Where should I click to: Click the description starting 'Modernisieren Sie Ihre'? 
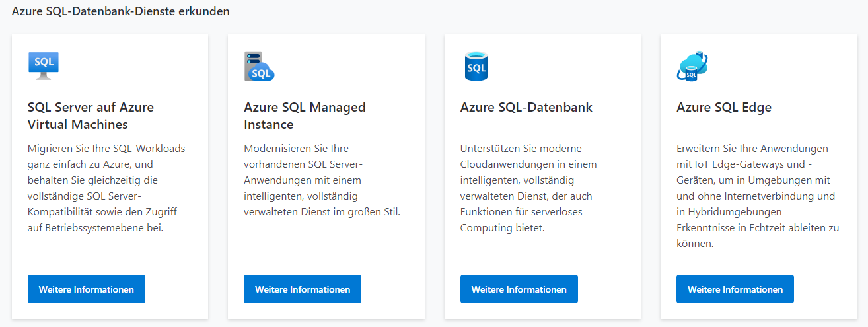(322, 180)
